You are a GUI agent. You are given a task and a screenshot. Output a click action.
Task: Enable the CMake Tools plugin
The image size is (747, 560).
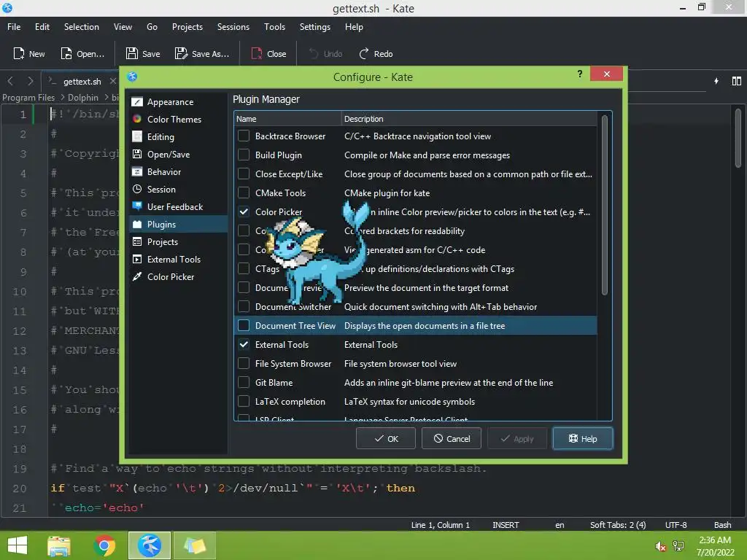(x=244, y=192)
